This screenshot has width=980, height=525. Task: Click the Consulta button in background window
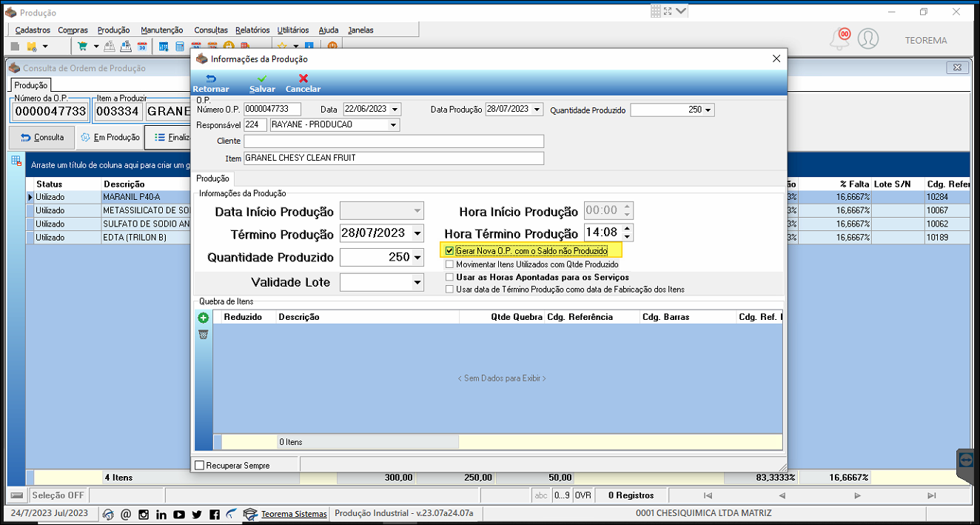[42, 137]
